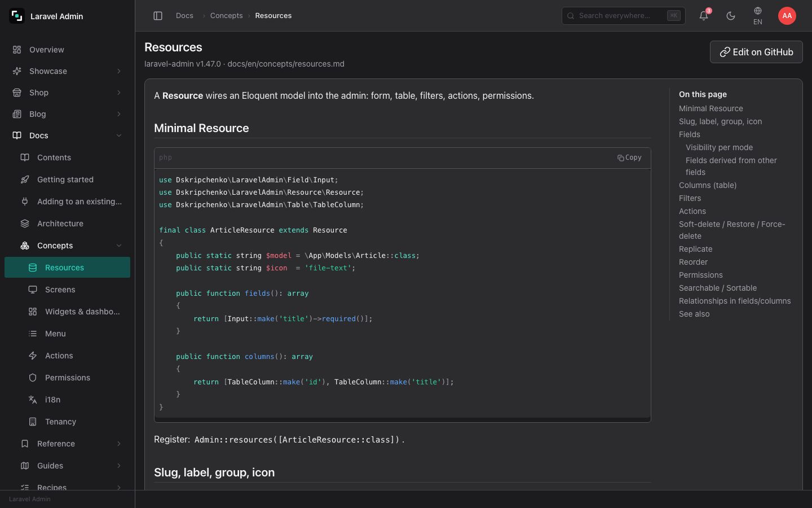Viewport: 812px width, 508px height.
Task: Open the Architecture docs page
Action: pyautogui.click(x=67, y=224)
